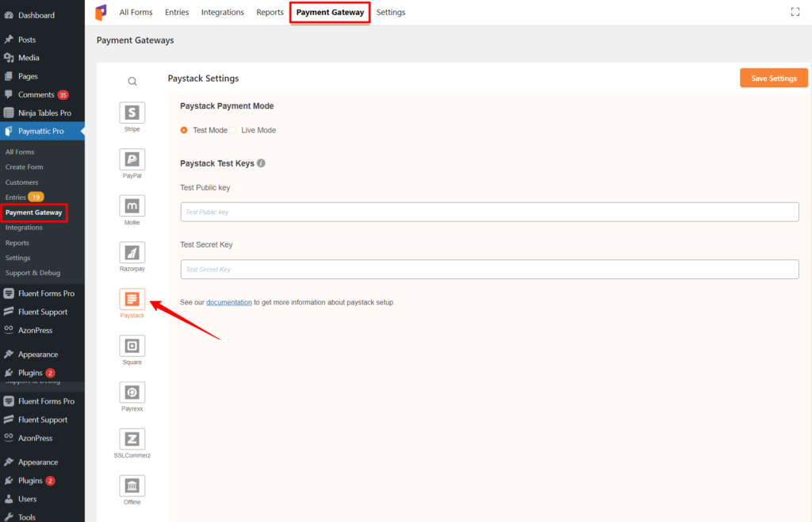Screen dimensions: 812x522
Task: Click inside the Test Public key field
Action: [x=489, y=211]
